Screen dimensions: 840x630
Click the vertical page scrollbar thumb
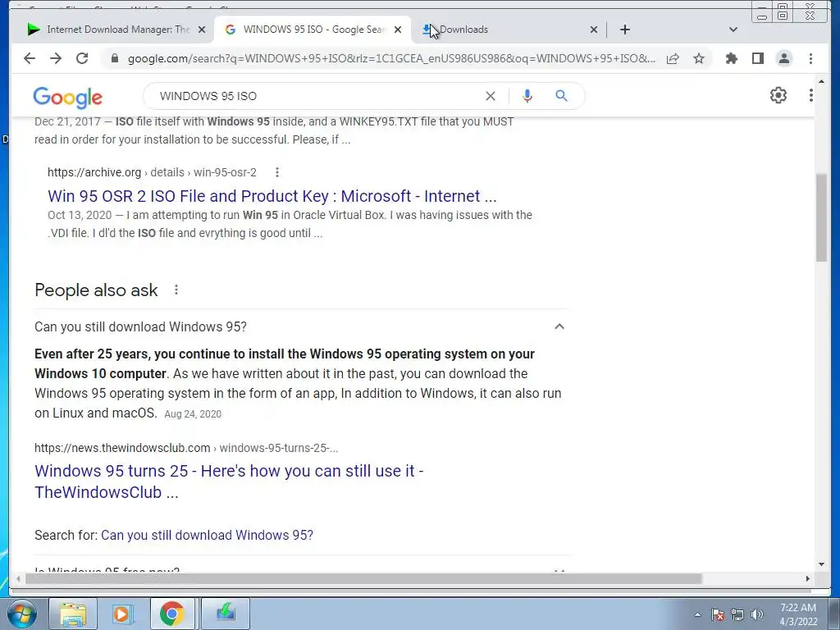(x=821, y=217)
